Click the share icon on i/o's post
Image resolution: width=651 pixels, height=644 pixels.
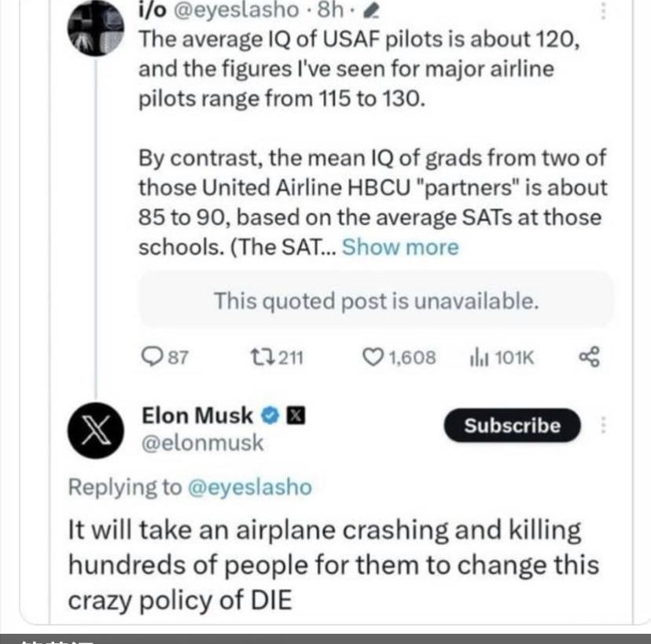click(589, 358)
